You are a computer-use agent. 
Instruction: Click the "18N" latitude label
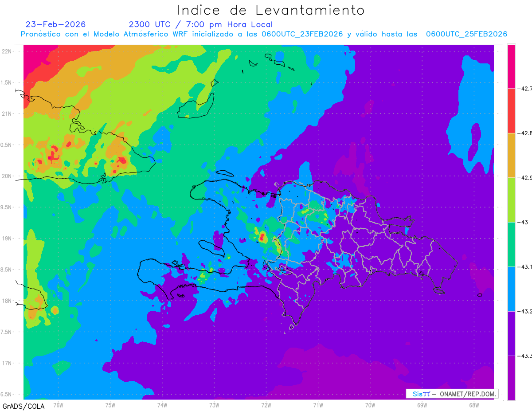tap(7, 301)
